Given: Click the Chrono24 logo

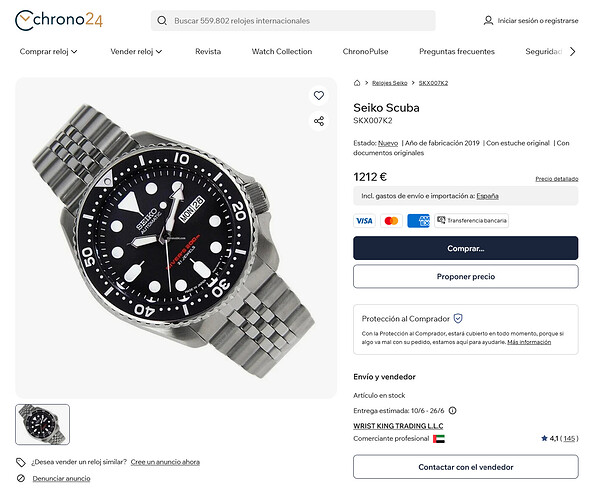Looking at the screenshot, I should 59,20.
